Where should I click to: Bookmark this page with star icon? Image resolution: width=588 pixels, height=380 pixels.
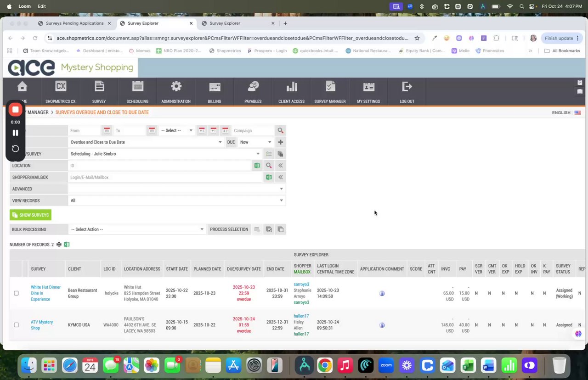tap(417, 38)
